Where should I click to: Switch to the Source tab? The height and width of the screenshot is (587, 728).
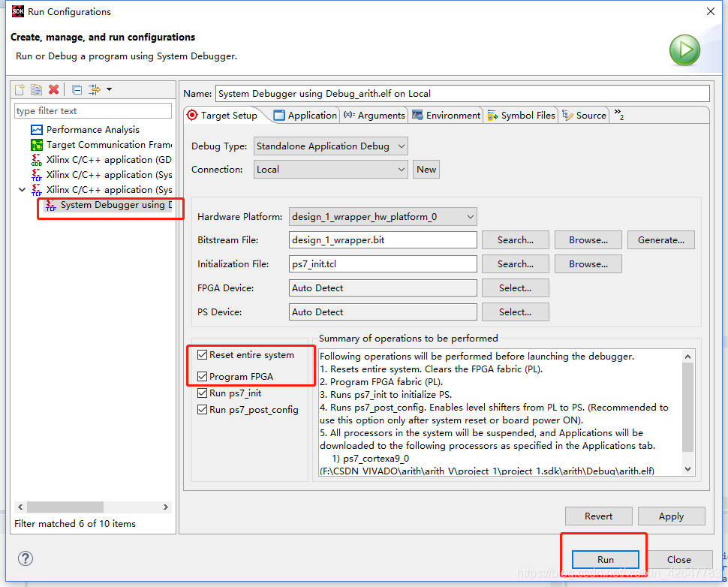tap(584, 115)
